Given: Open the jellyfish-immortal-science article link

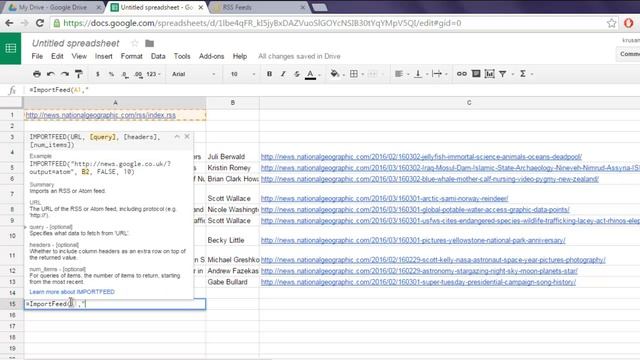Looking at the screenshot, I should [421, 157].
